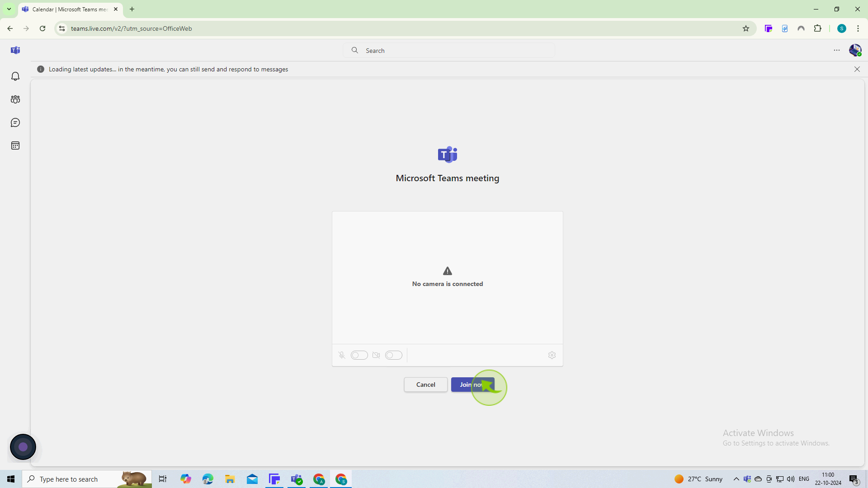
Task: Open device settings gear in preview panel
Action: pyautogui.click(x=552, y=355)
